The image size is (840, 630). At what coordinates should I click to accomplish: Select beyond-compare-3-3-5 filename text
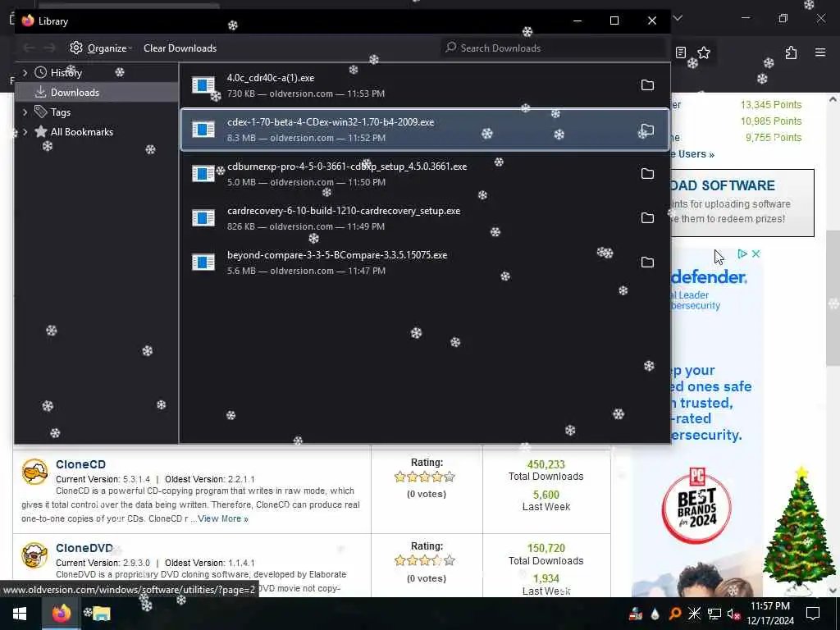click(337, 255)
